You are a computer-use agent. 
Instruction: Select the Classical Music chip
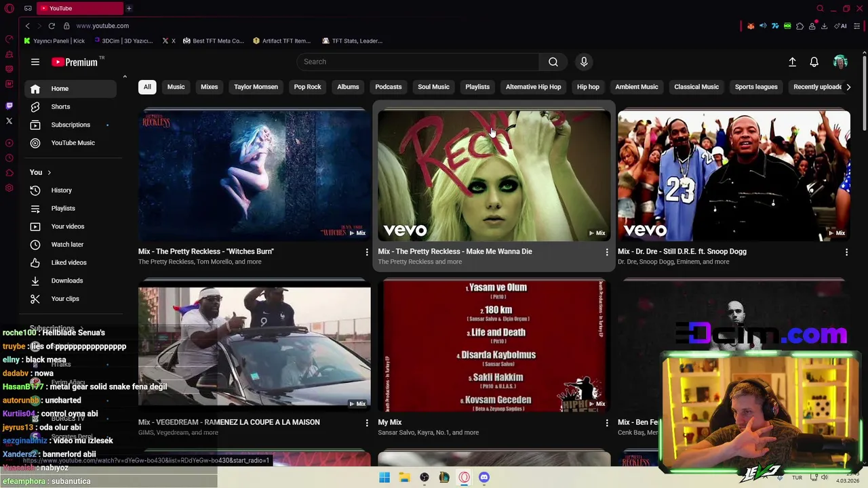pyautogui.click(x=696, y=87)
